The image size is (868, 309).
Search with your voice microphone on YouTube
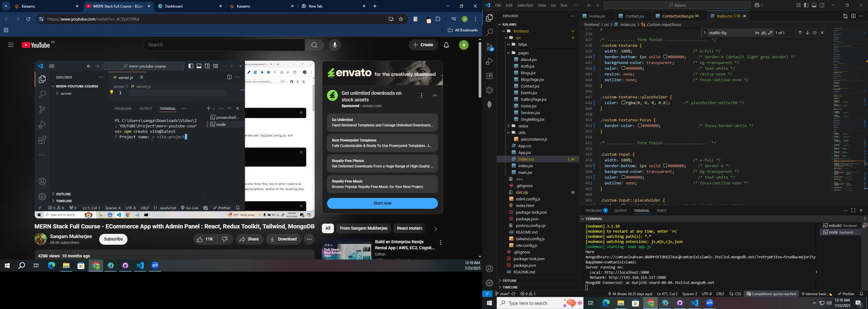[335, 45]
